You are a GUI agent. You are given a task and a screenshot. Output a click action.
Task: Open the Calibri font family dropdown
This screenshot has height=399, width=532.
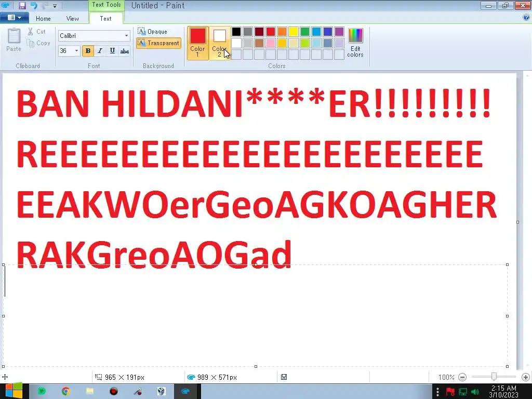[x=127, y=36]
